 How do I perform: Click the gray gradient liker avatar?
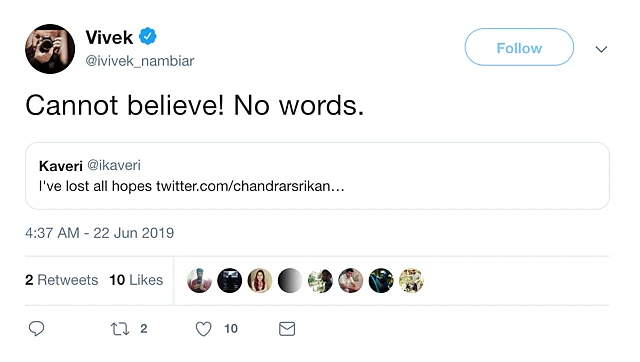(x=290, y=280)
